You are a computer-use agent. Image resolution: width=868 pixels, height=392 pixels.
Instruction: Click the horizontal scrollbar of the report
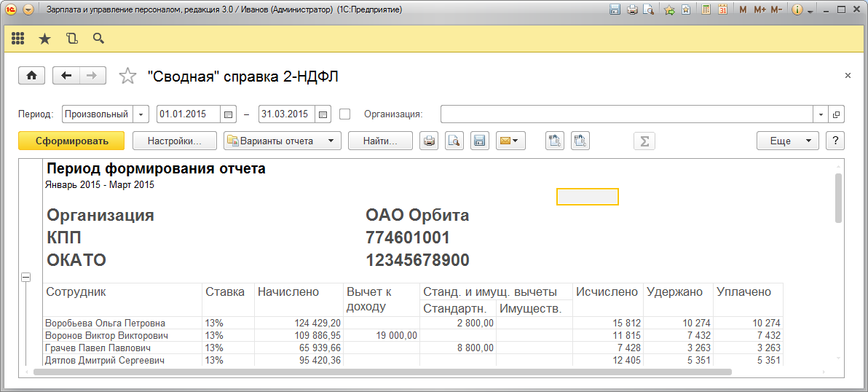coord(382,372)
